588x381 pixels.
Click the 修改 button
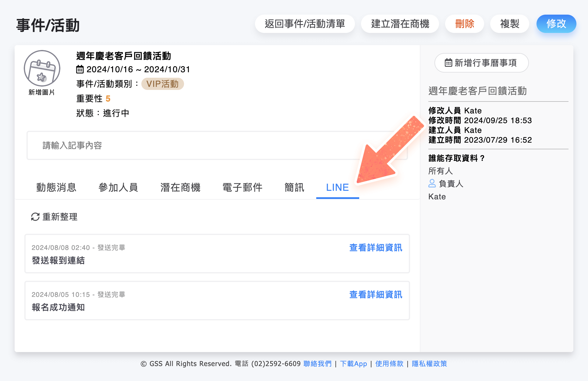point(556,23)
